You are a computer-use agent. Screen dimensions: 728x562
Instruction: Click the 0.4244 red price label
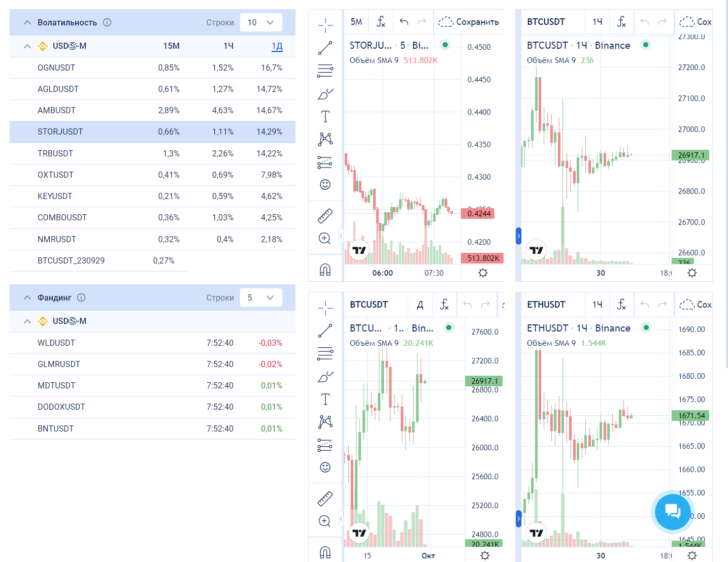coord(478,213)
